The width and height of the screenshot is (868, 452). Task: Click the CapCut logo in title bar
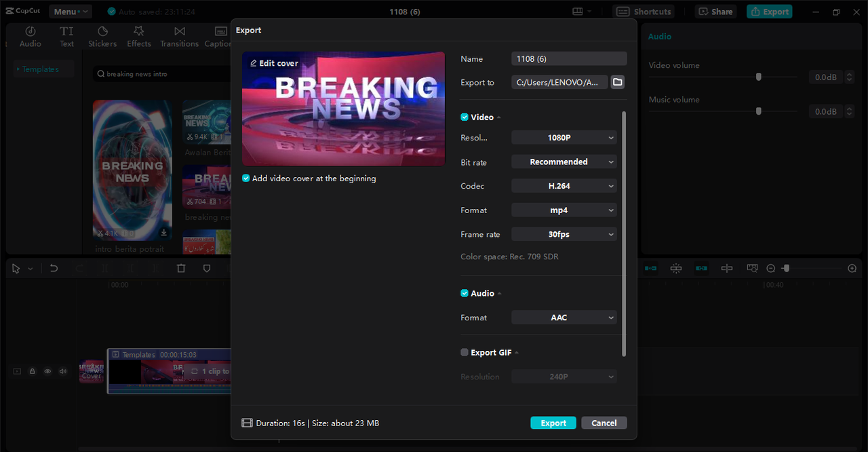[x=23, y=11]
